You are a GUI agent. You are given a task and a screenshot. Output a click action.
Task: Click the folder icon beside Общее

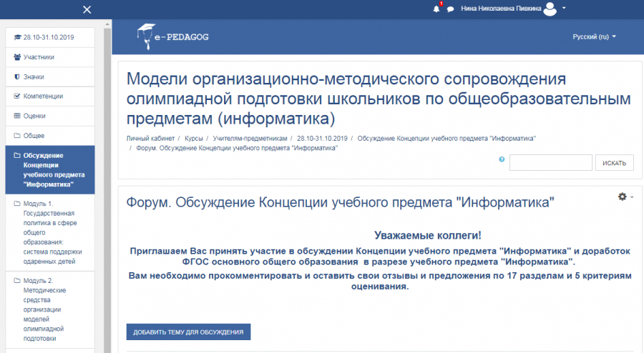[17, 135]
